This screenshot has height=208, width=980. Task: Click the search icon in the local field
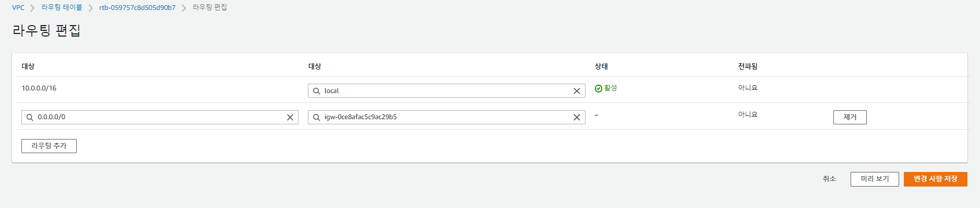pos(316,91)
